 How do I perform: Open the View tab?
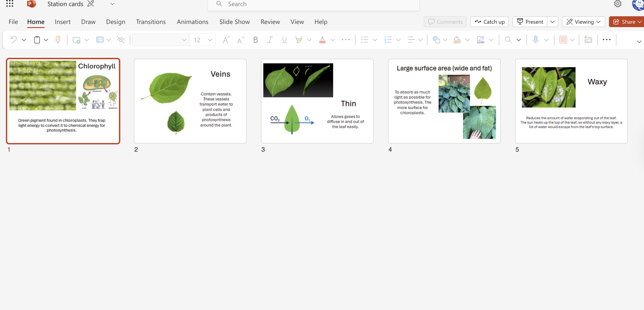(297, 22)
